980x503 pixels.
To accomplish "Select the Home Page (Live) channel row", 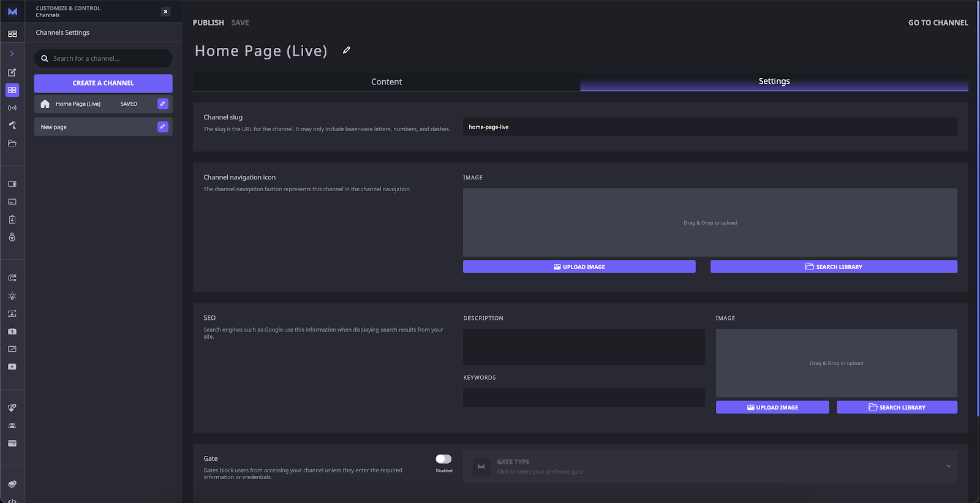I will coord(103,104).
